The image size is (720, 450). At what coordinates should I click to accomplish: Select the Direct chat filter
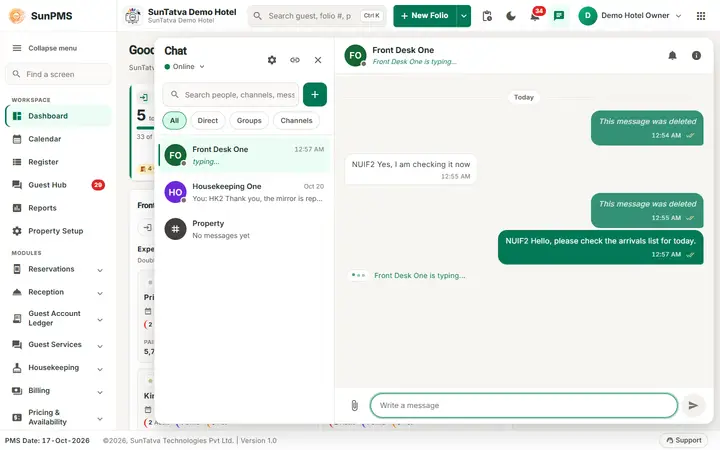click(208, 120)
